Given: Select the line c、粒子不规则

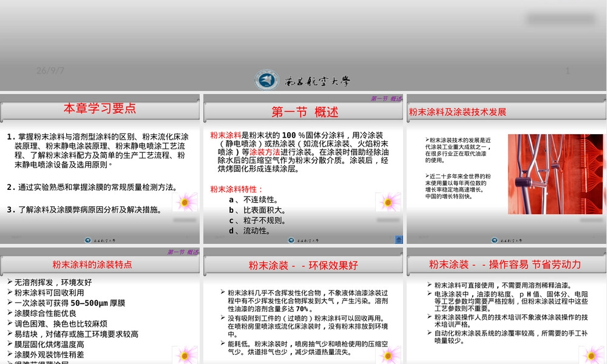Looking at the screenshot, I should [x=257, y=220].
